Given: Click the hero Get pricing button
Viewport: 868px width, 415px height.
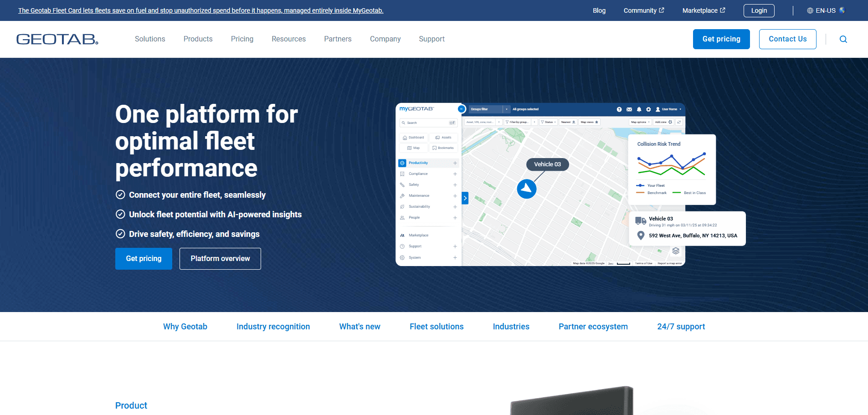Looking at the screenshot, I should coord(144,259).
